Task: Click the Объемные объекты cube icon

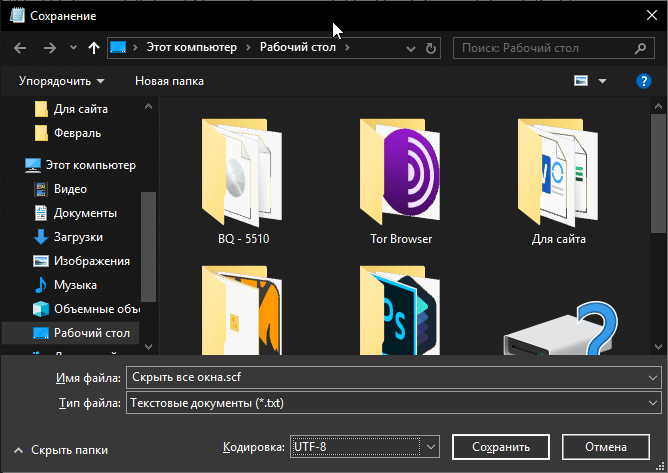Action: (41, 309)
